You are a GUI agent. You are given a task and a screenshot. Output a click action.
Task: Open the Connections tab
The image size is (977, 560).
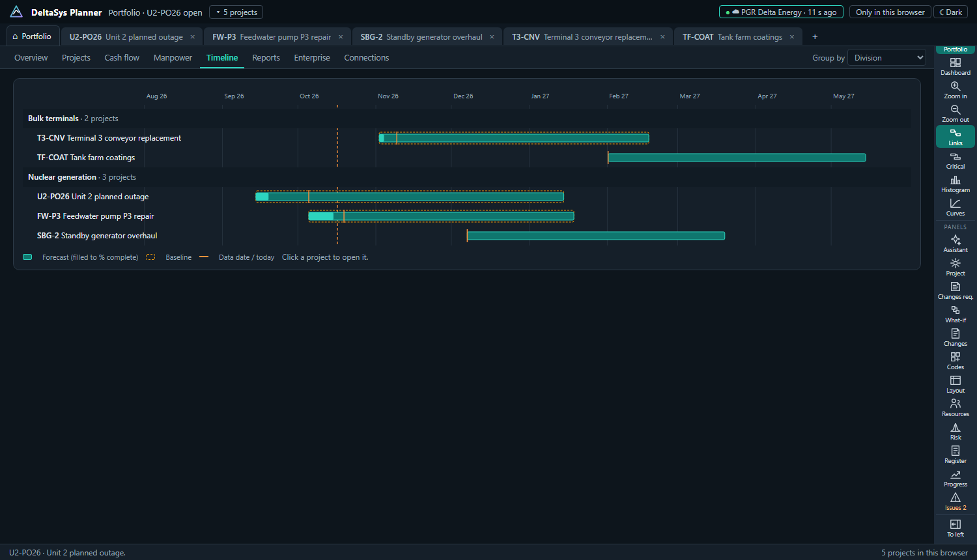click(x=367, y=57)
